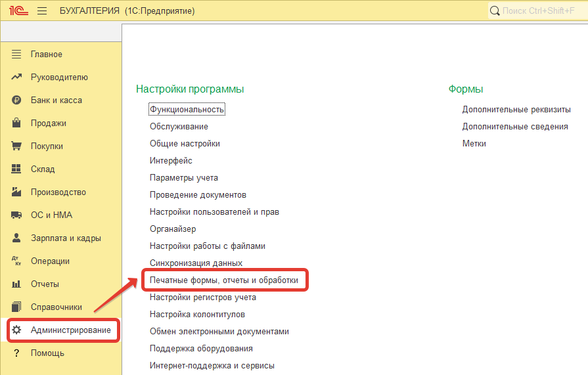This screenshot has height=375, width=588.
Task: Open Настройка колонтитулов link
Action: pos(197,314)
